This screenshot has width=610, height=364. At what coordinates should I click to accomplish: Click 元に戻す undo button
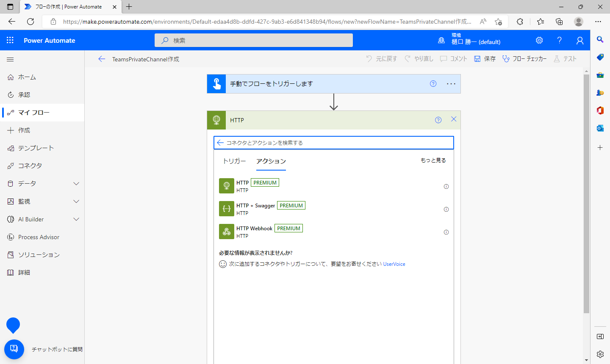coord(382,59)
